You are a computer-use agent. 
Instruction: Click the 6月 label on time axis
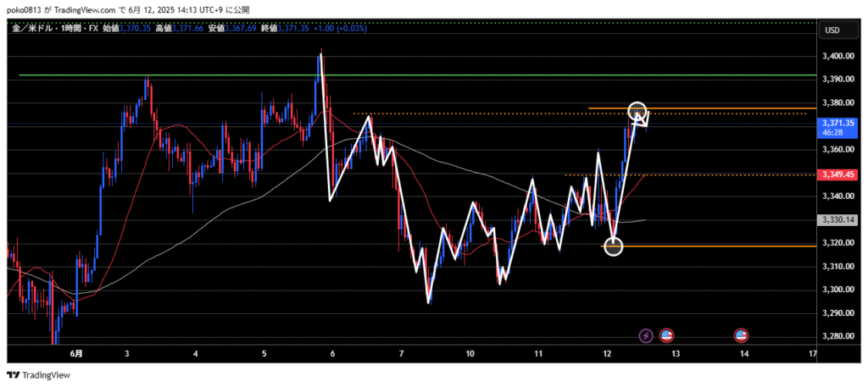tap(77, 353)
